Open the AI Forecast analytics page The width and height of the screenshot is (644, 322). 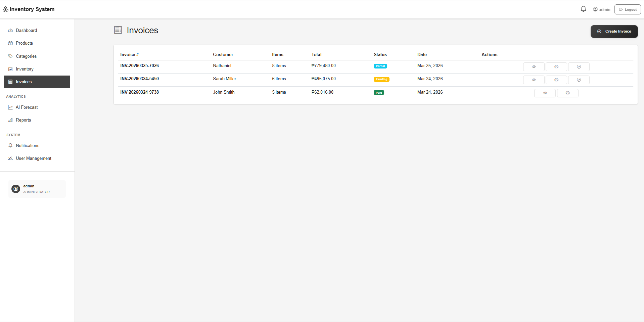27,107
